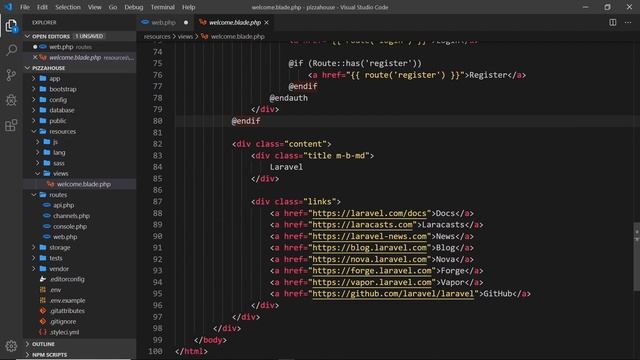Open the Help menu
The image size is (640, 360).
tap(188, 7)
